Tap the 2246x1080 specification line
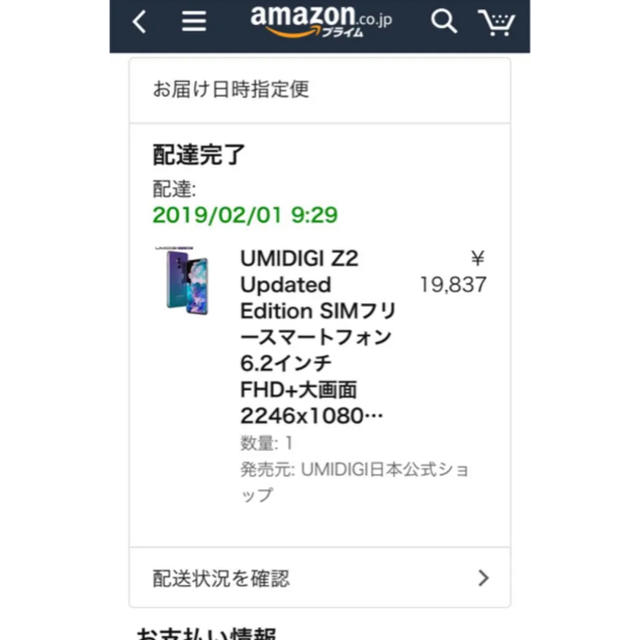Viewport: 640px width, 640px height. 312,416
